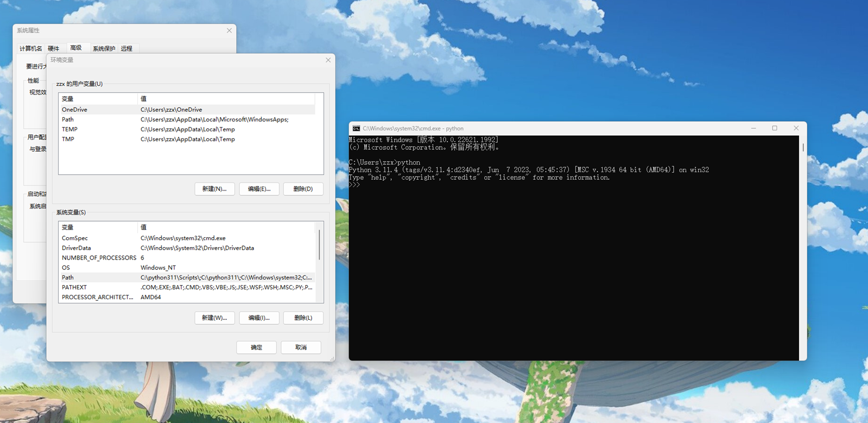The width and height of the screenshot is (868, 423).
Task: Click the Python >>> prompt line in cmd
Action: 354,185
